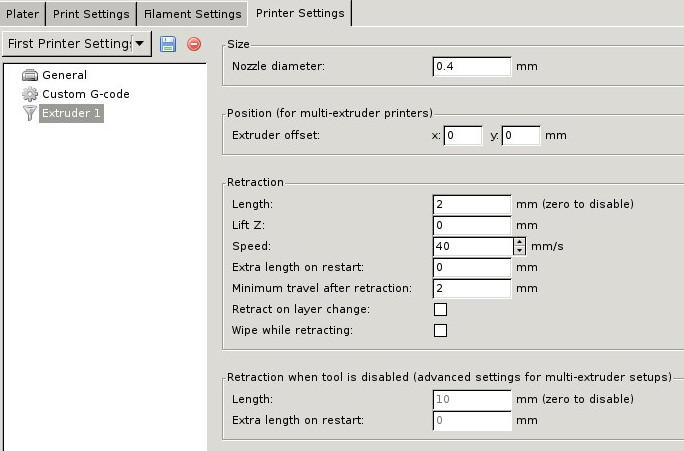This screenshot has height=451, width=684.
Task: Click the save preset floppy disk icon
Action: [168, 44]
